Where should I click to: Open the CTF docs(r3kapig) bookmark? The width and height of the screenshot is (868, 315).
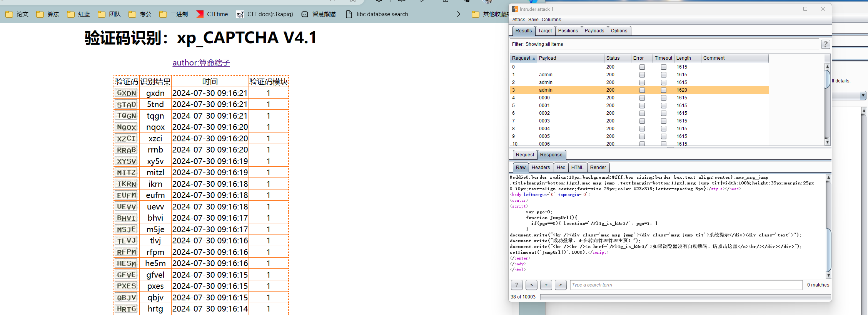(x=265, y=14)
